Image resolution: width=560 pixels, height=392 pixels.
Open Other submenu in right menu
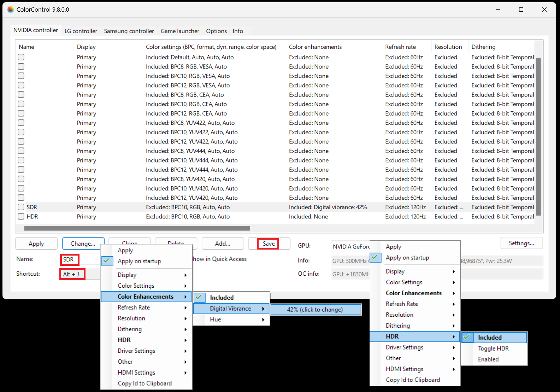[x=415, y=358]
